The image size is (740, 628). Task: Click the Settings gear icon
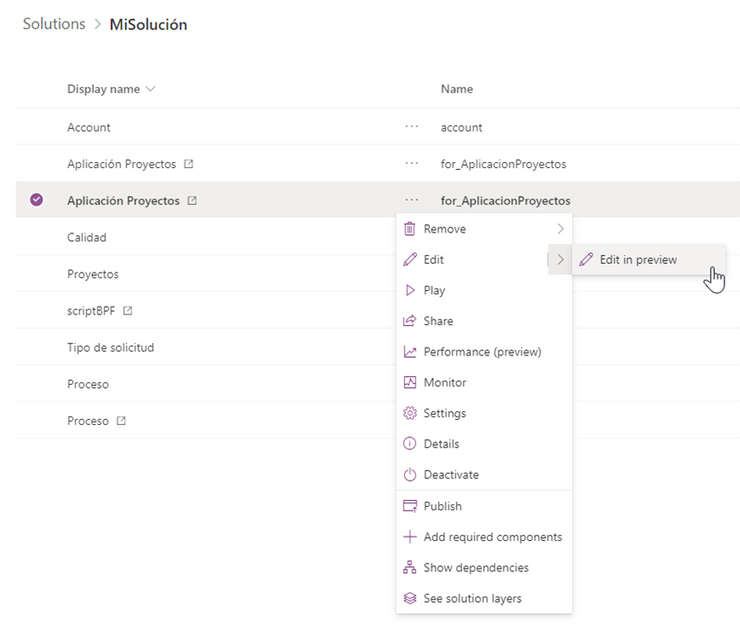pos(410,413)
